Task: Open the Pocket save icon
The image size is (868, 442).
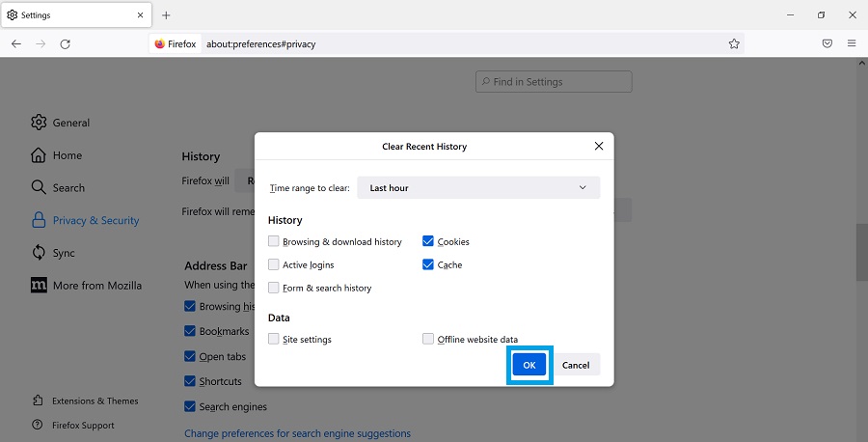Action: click(827, 43)
